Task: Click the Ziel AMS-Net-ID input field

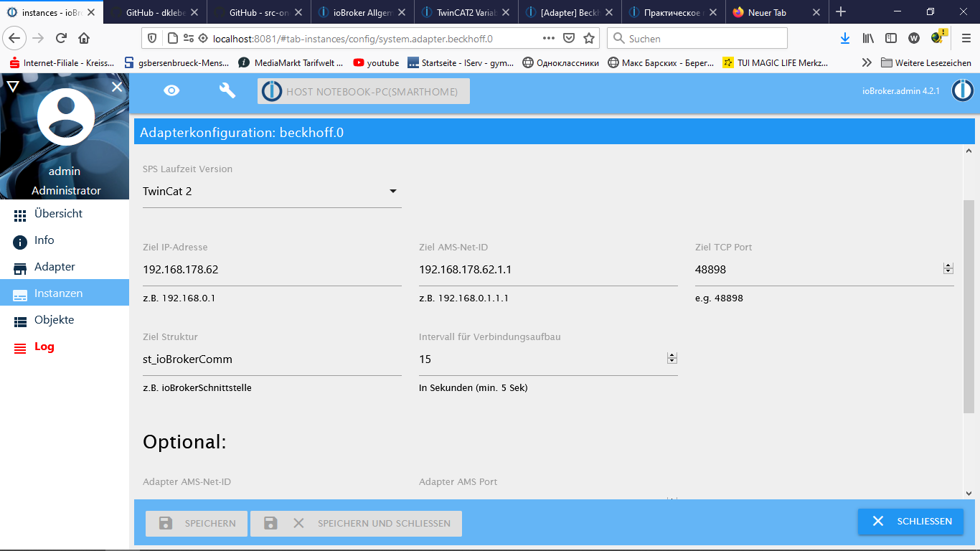Action: point(548,270)
